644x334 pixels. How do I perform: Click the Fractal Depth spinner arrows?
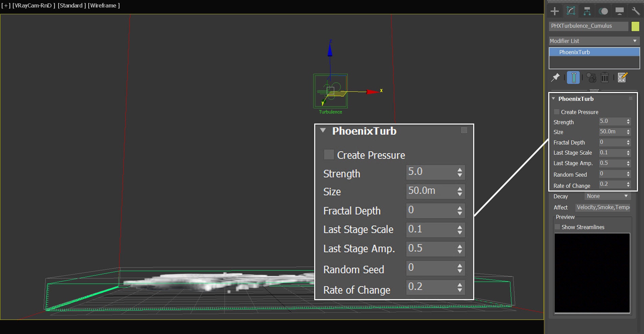coord(628,142)
